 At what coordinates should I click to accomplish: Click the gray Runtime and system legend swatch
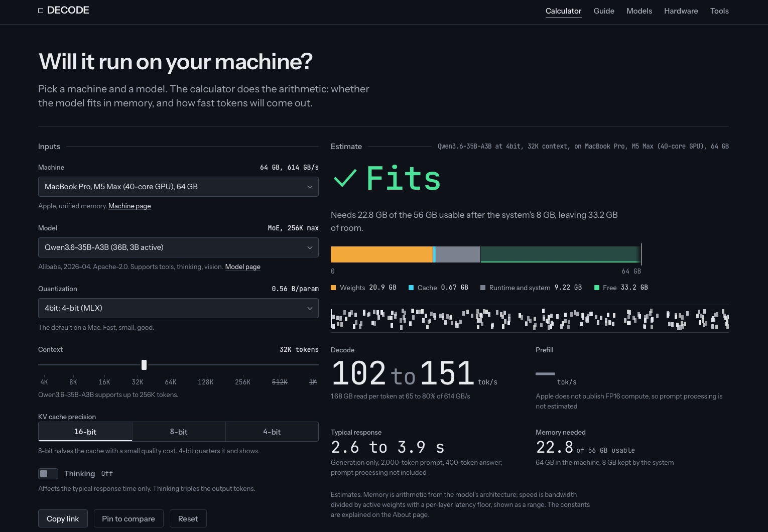[483, 288]
